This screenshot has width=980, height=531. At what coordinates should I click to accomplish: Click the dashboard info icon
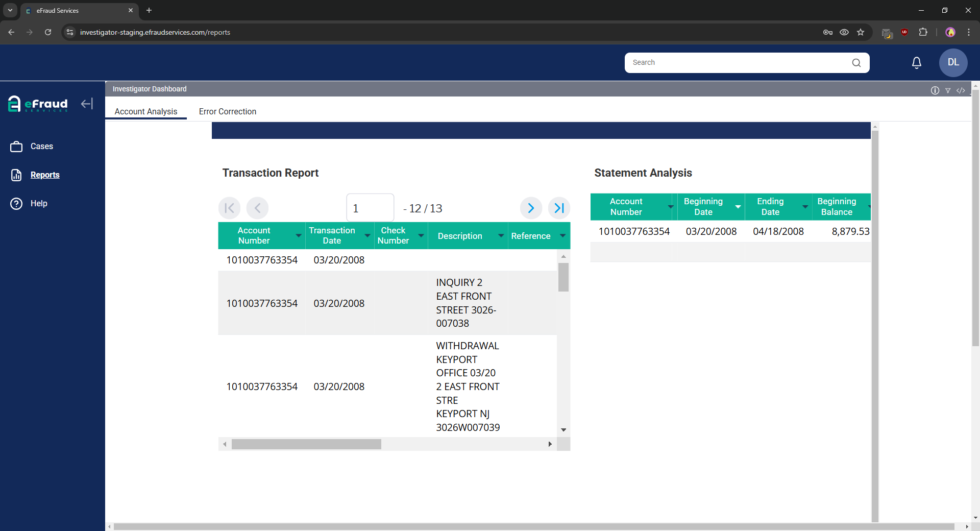[935, 90]
